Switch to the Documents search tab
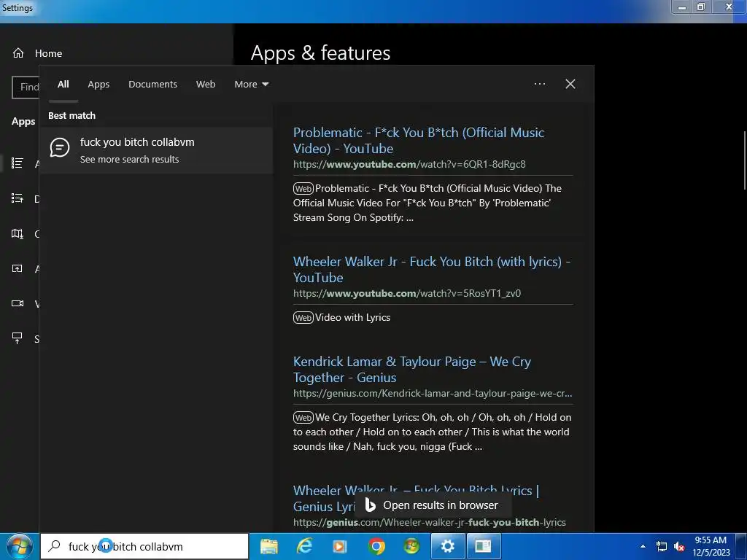 [152, 85]
